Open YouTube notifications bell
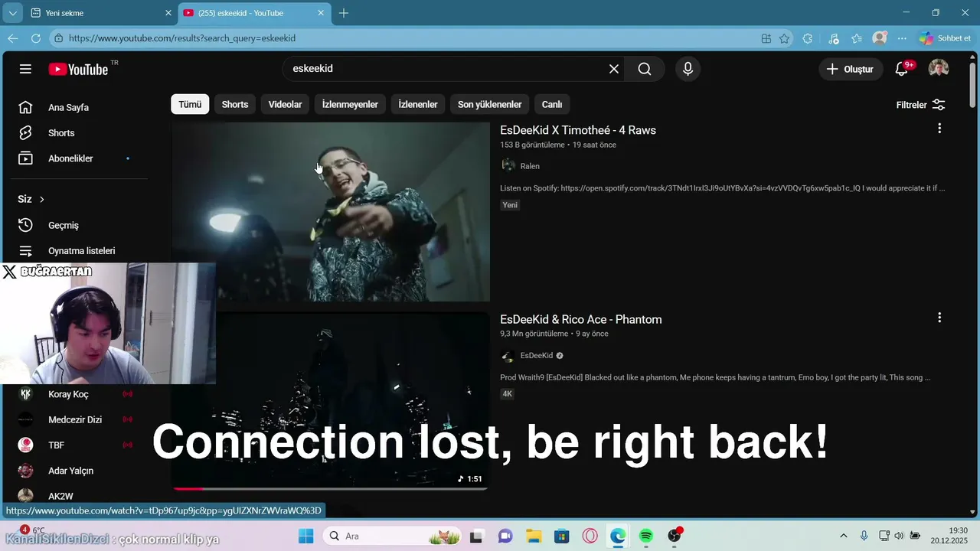Viewport: 980px width, 551px height. 902,69
